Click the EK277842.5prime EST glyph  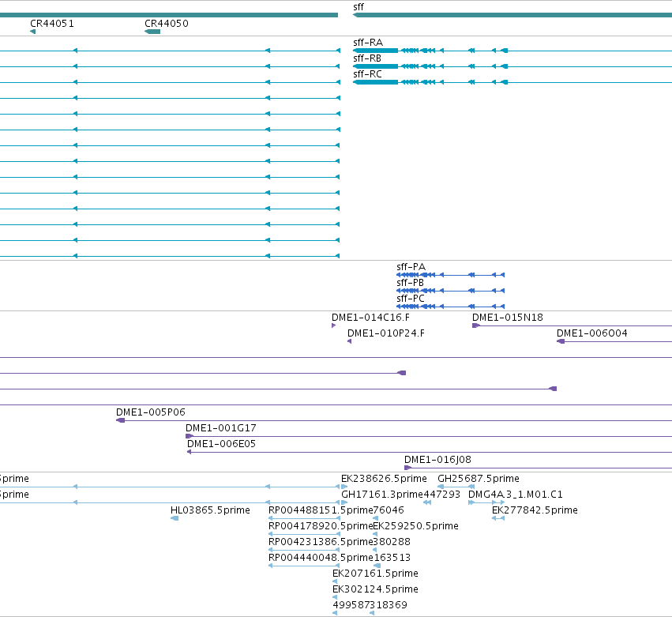[498, 519]
